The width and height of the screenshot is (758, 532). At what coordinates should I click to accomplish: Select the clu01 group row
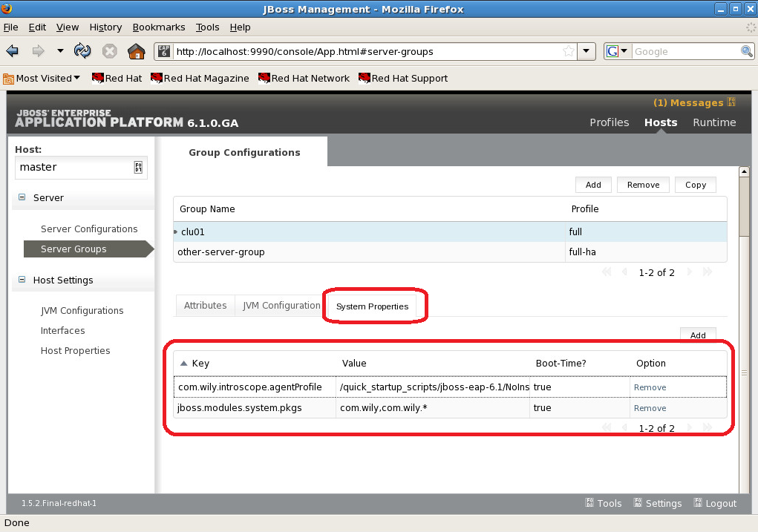(x=450, y=232)
